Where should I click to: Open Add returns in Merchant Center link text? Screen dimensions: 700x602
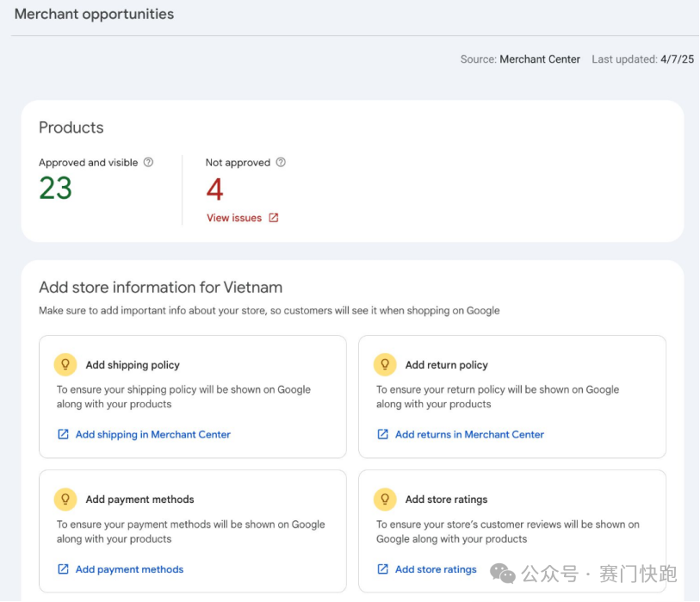point(469,434)
